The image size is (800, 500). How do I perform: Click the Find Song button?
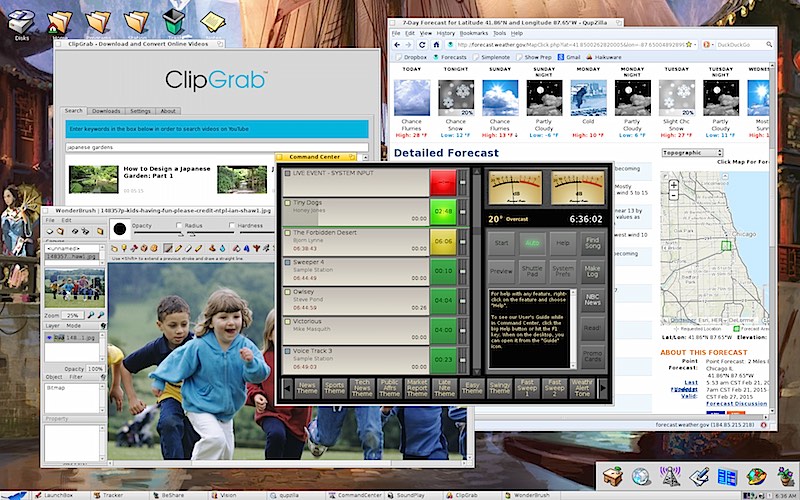pos(592,243)
